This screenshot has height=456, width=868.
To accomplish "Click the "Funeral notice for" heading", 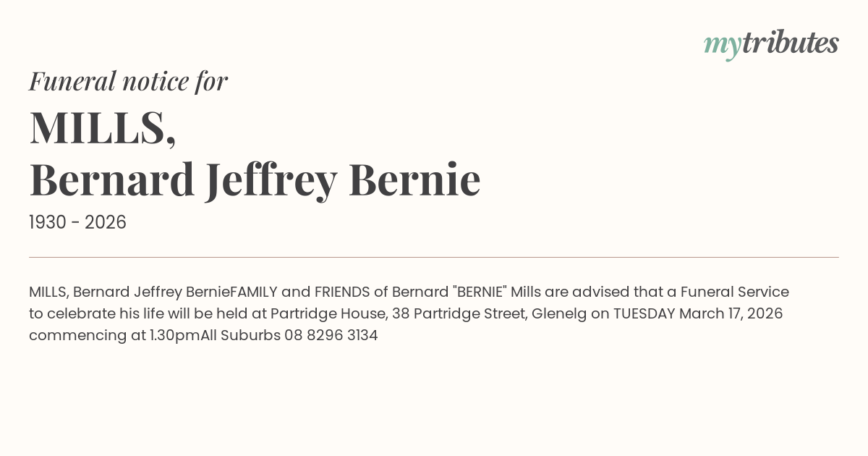I will (x=128, y=81).
